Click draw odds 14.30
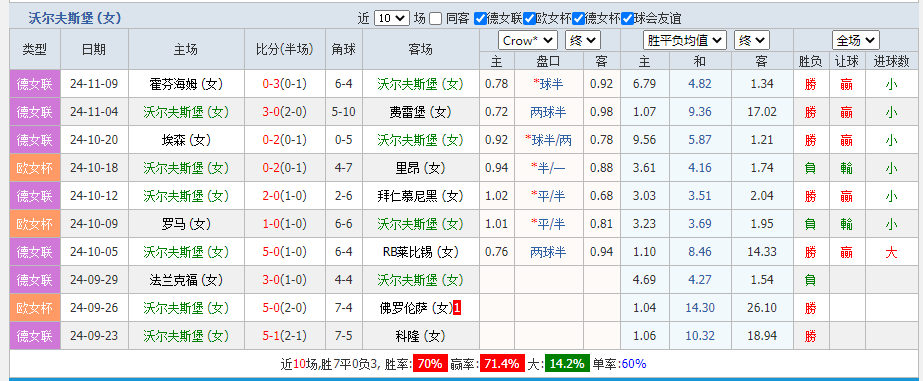The image size is (923, 381). click(700, 308)
